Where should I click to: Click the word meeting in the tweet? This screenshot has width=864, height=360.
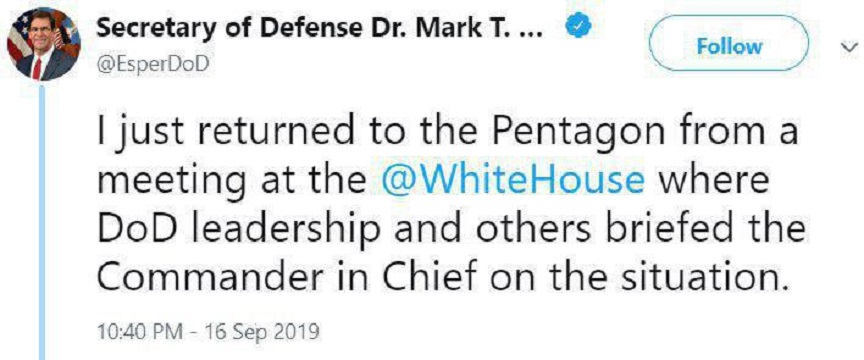point(171,182)
